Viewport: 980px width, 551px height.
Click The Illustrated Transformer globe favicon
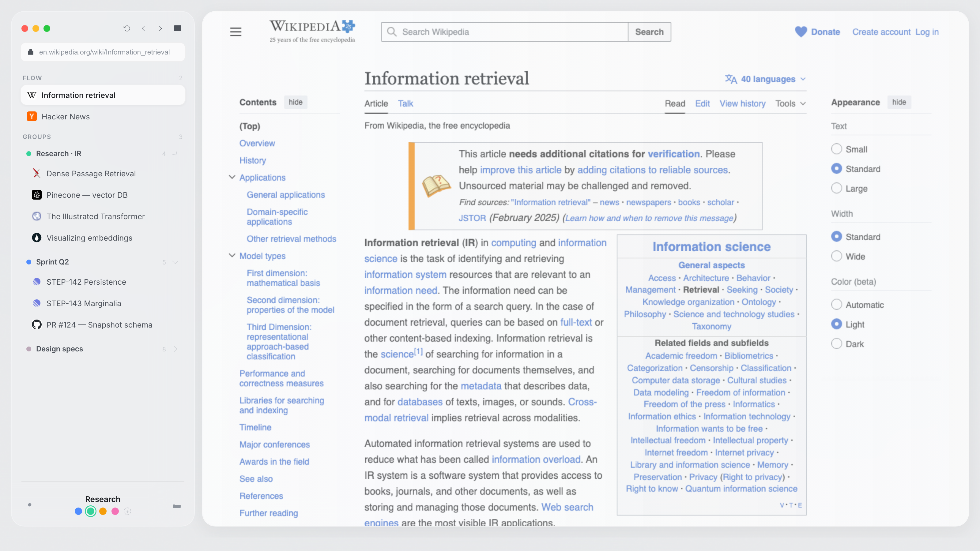pyautogui.click(x=36, y=216)
